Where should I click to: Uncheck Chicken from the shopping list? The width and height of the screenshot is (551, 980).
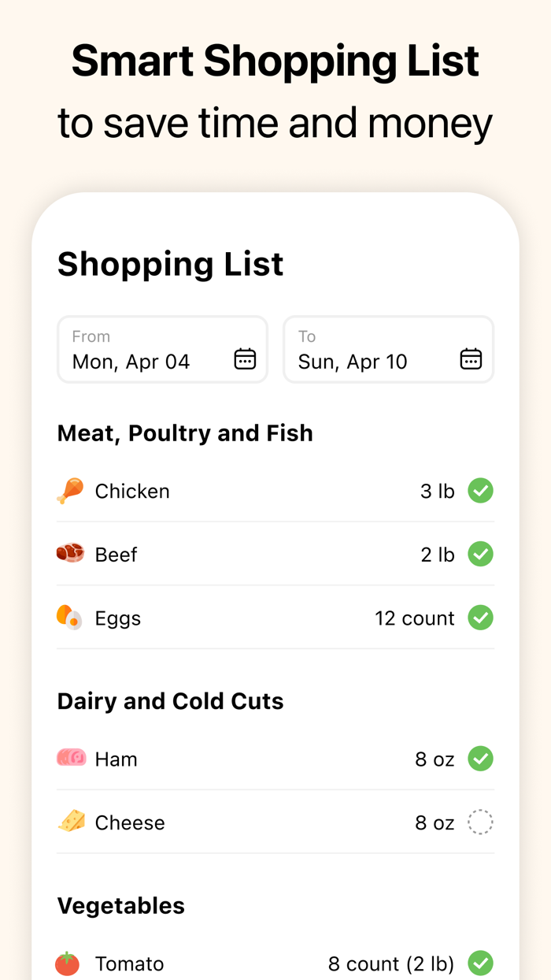(481, 491)
